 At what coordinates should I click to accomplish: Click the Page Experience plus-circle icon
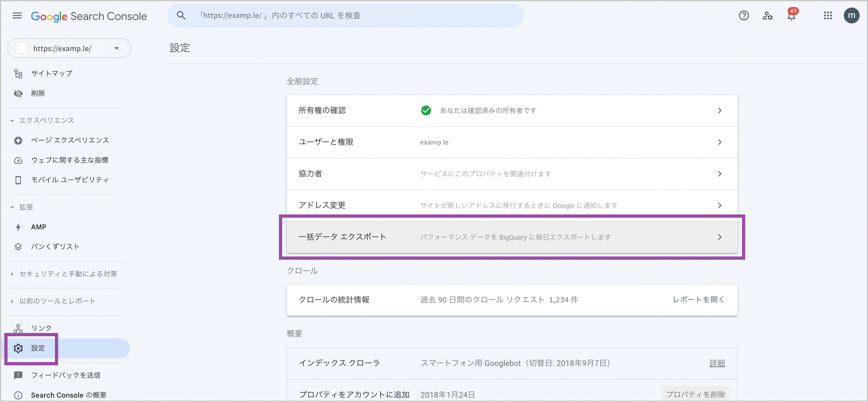(x=18, y=140)
